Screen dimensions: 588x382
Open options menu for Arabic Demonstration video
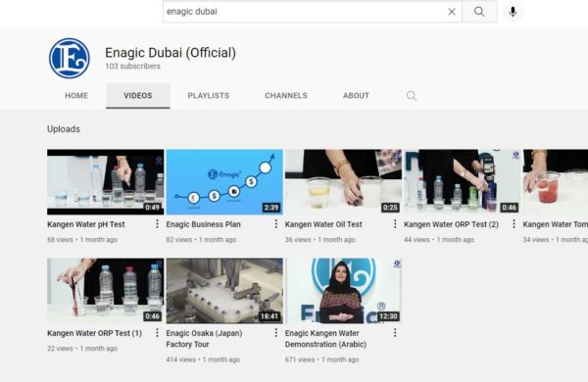395,333
